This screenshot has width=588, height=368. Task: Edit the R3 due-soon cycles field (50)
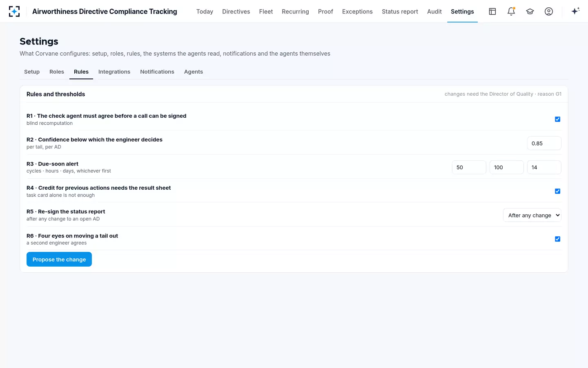469,167
